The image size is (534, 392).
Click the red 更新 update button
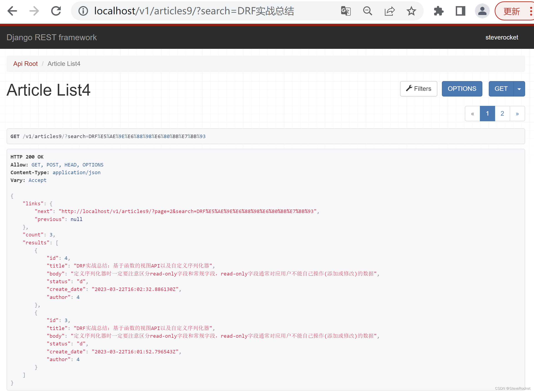[x=511, y=11]
